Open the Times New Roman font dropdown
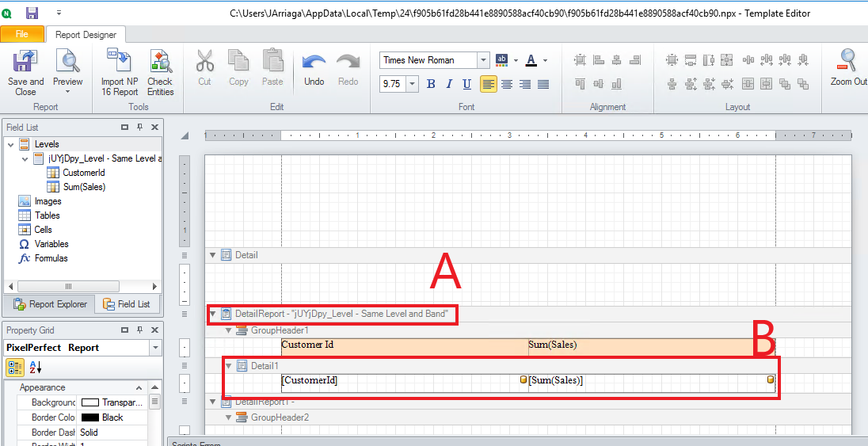This screenshot has width=868, height=446. pos(484,60)
